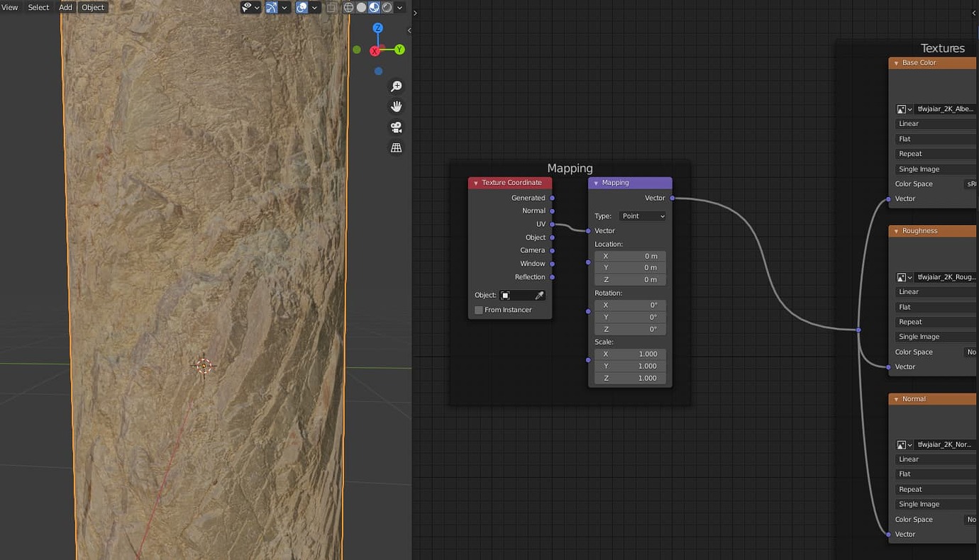The width and height of the screenshot is (979, 560).
Task: Click the Location Y field showing 0 m
Action: click(x=630, y=267)
